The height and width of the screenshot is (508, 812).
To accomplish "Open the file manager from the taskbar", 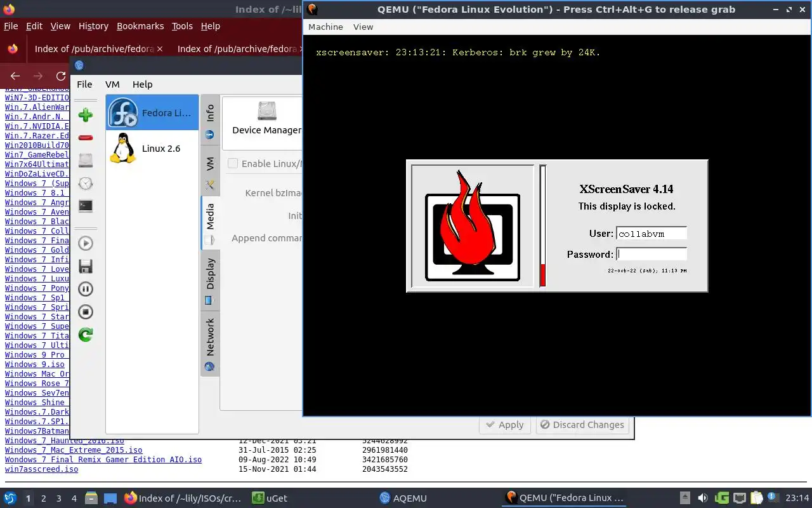I will coord(91,498).
